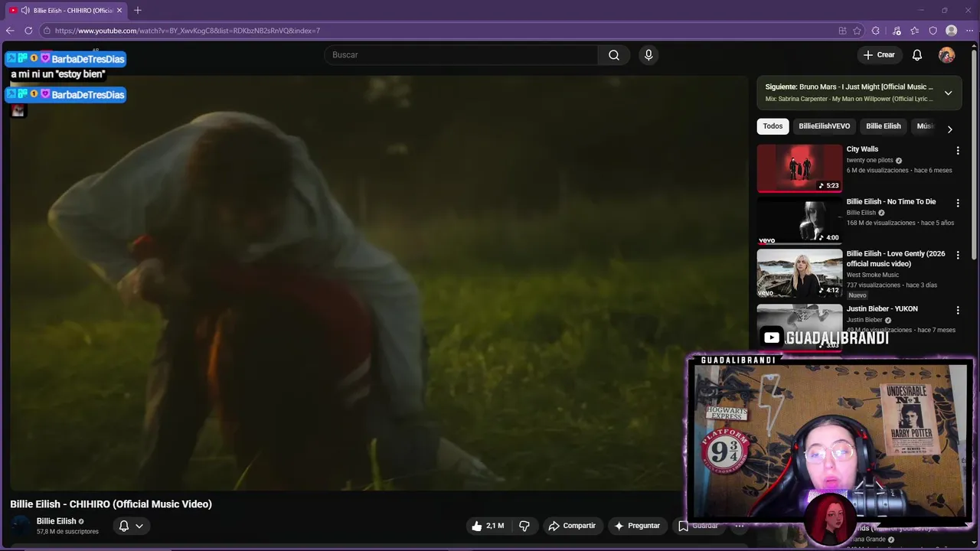Mute the tab via its speaker icon

point(25,10)
